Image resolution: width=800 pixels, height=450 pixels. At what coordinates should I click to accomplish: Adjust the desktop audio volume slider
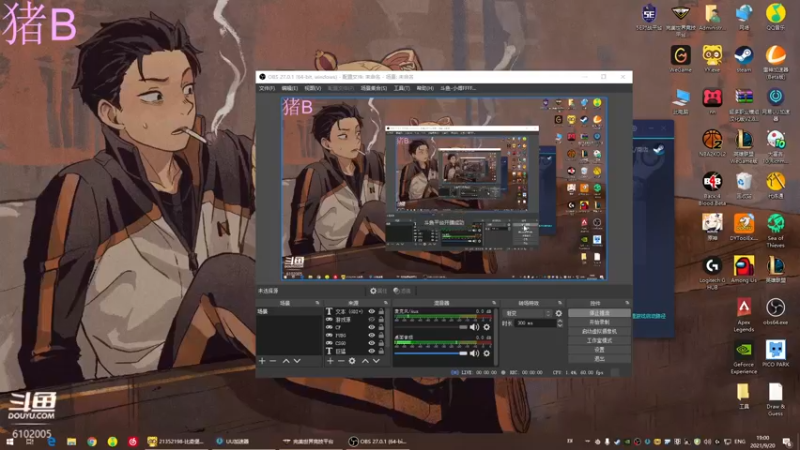point(431,353)
